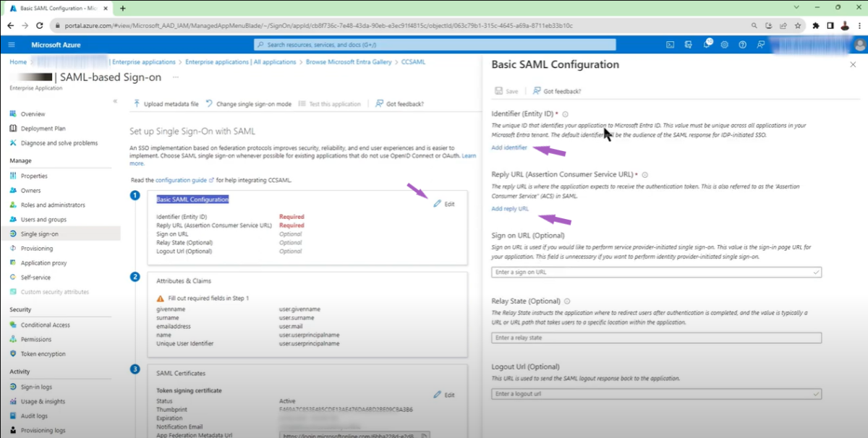Open the Directories and subscriptions filter icon
Image resolution: width=868 pixels, height=438 pixels.
689,45
